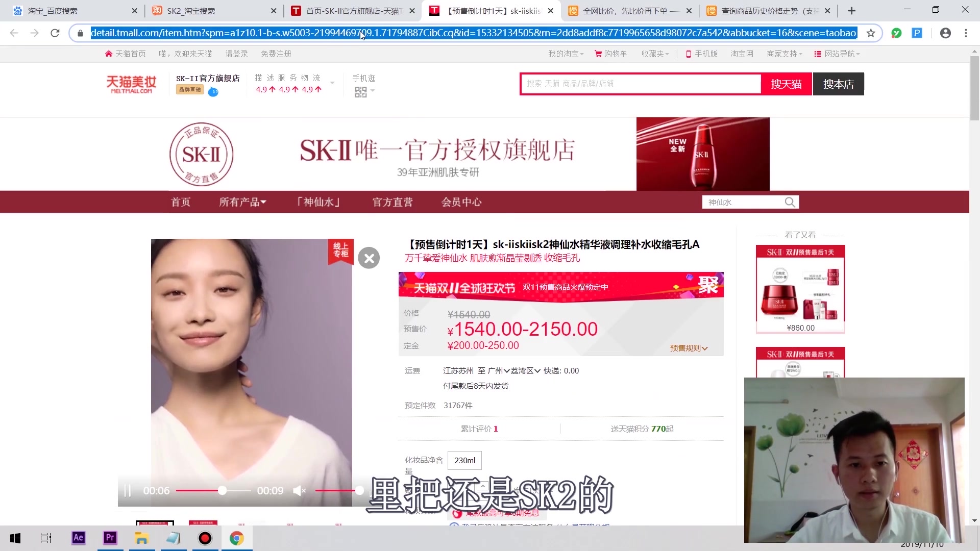Click the browser reload icon
This screenshot has height=551, width=980.
55,33
